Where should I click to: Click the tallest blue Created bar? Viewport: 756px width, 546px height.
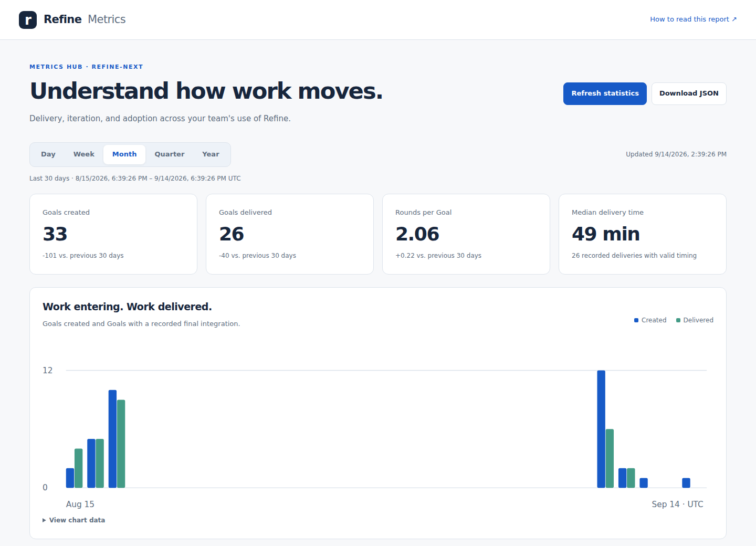601,429
